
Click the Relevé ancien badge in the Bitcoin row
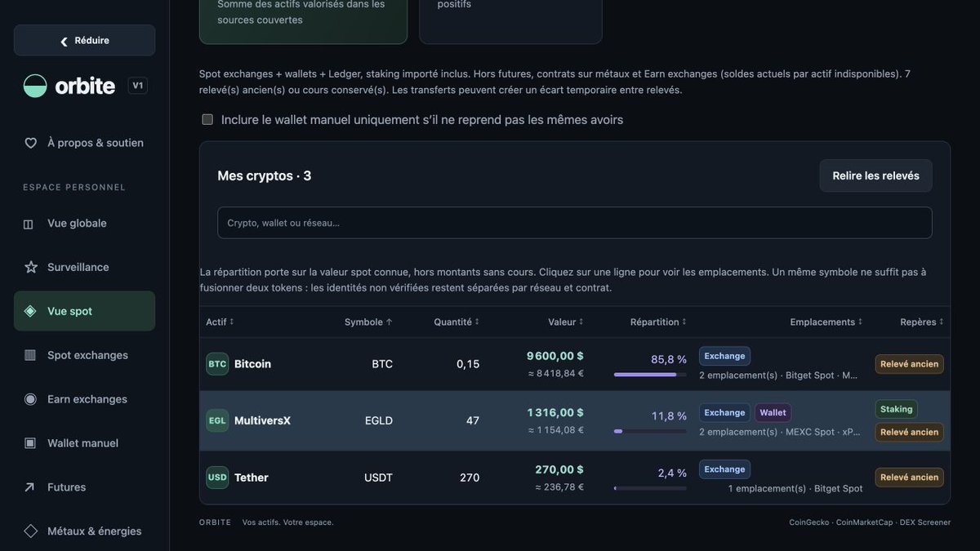point(909,364)
